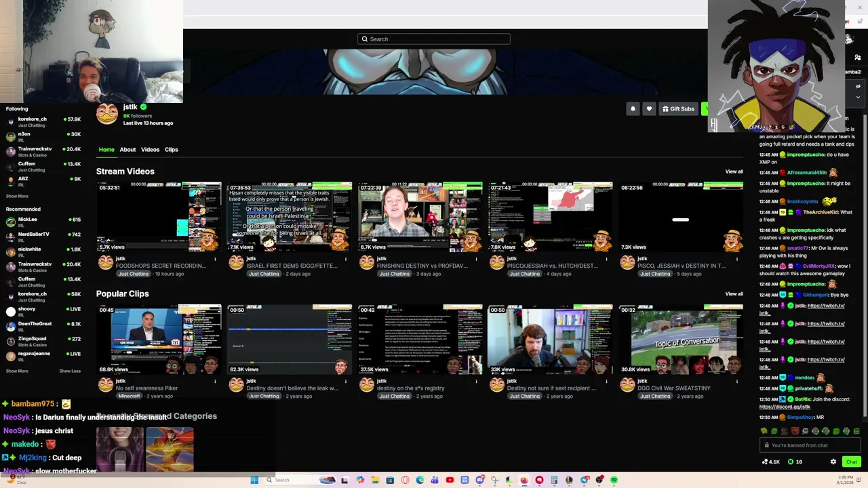Switch to the Clips tab
The width and height of the screenshot is (868, 488).
click(x=171, y=150)
